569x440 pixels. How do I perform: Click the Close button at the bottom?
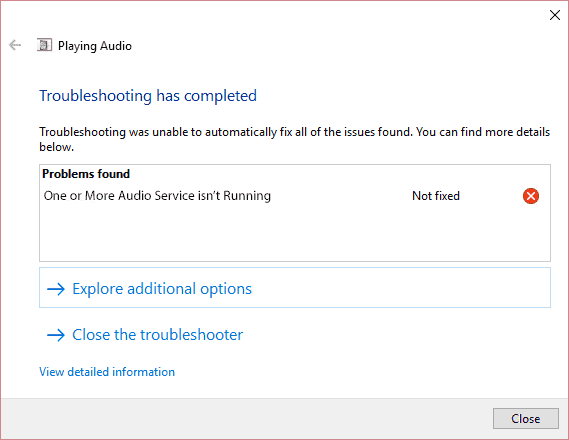525,419
